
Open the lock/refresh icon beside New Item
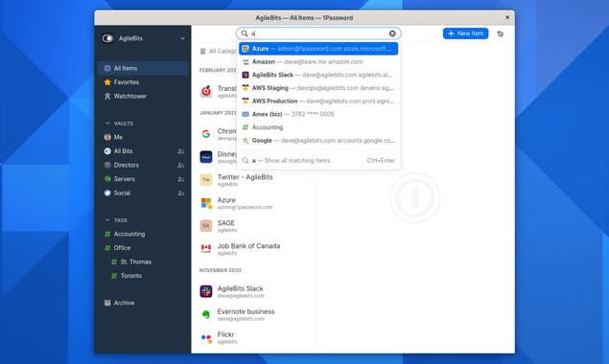[x=501, y=34]
